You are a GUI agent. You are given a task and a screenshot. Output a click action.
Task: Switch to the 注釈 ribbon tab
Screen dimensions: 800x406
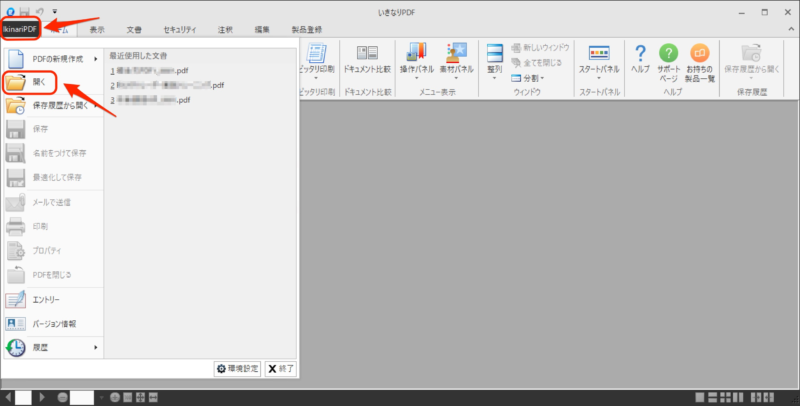tap(225, 30)
